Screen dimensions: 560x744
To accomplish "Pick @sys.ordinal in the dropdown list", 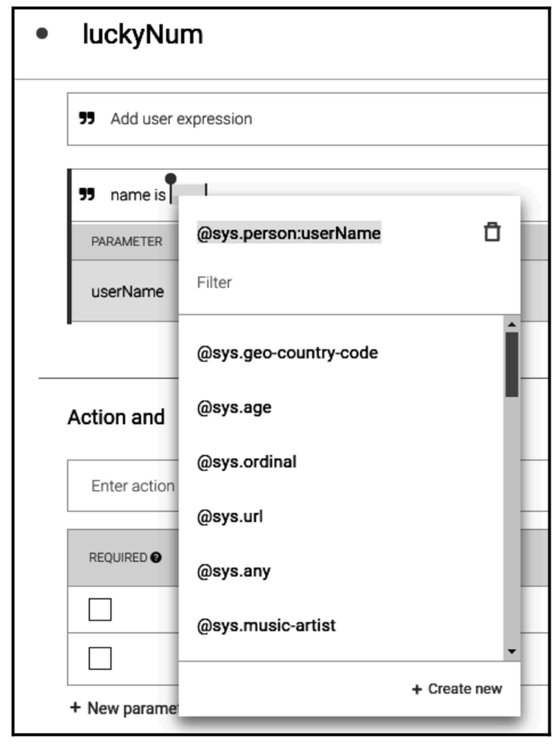I will click(x=246, y=462).
